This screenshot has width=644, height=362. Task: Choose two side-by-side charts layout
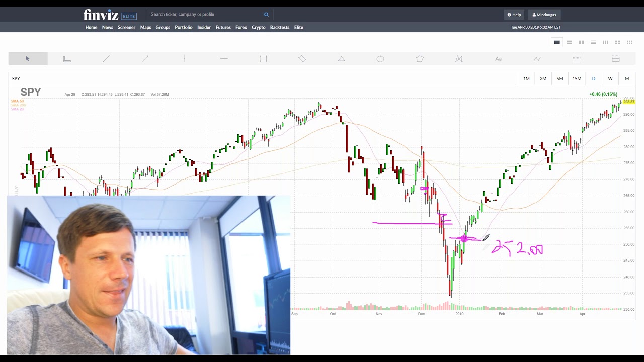tap(581, 42)
